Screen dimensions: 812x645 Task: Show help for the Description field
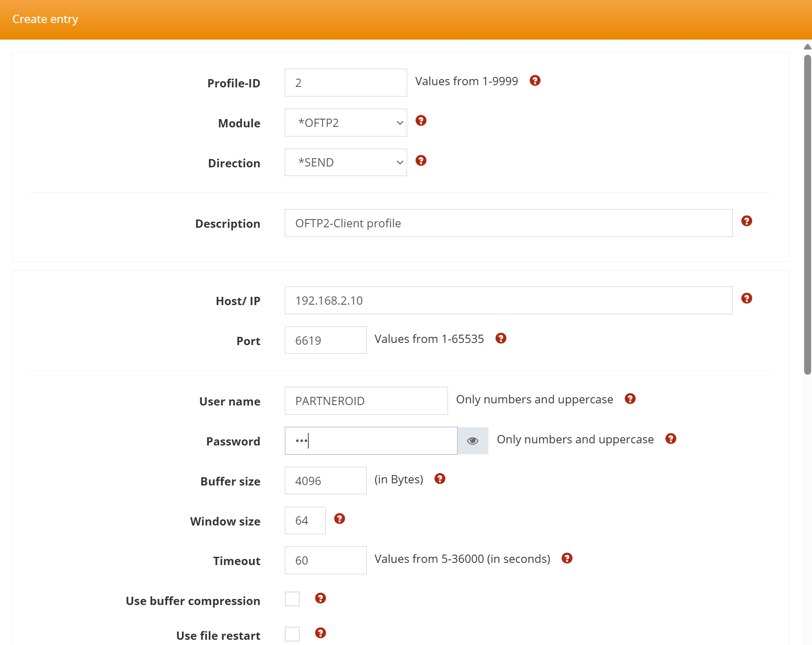(x=746, y=221)
